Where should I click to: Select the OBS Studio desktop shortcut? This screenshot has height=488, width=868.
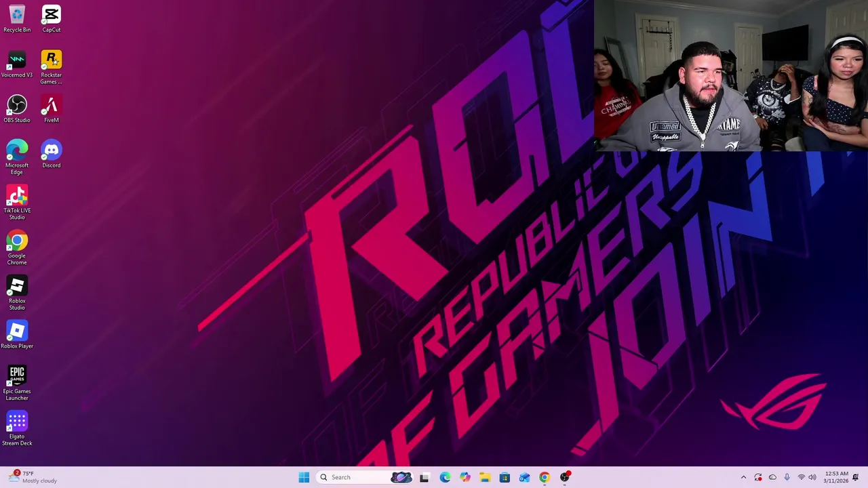[x=17, y=109]
